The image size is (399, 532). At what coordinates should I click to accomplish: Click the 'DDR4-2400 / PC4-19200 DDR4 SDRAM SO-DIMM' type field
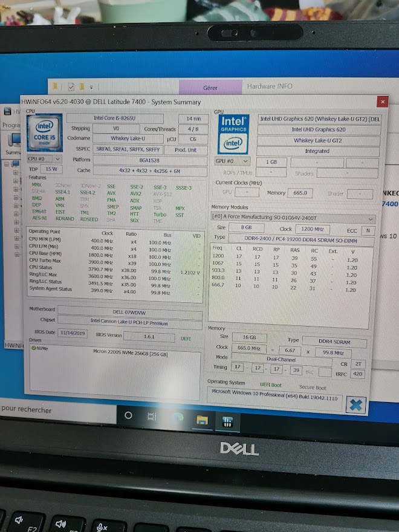click(x=301, y=240)
